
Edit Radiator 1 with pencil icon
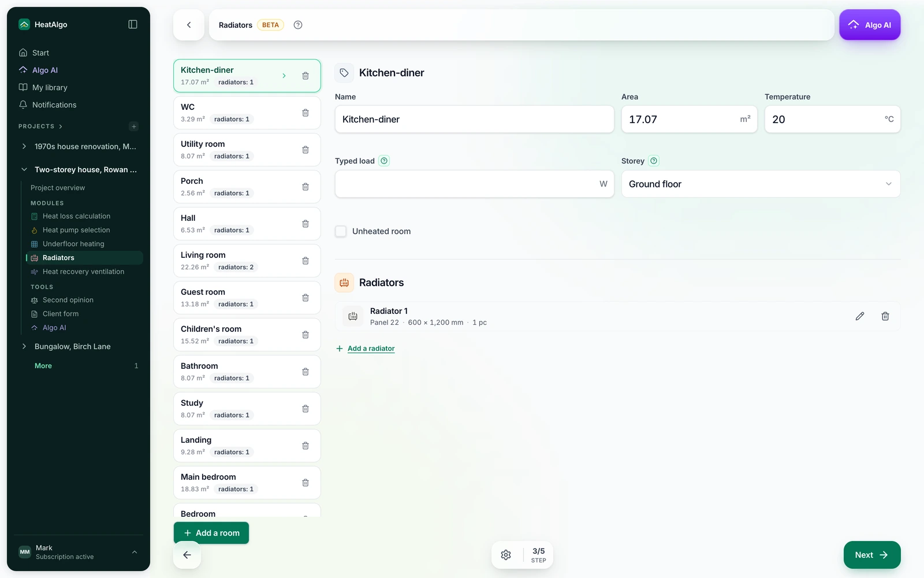tap(860, 316)
